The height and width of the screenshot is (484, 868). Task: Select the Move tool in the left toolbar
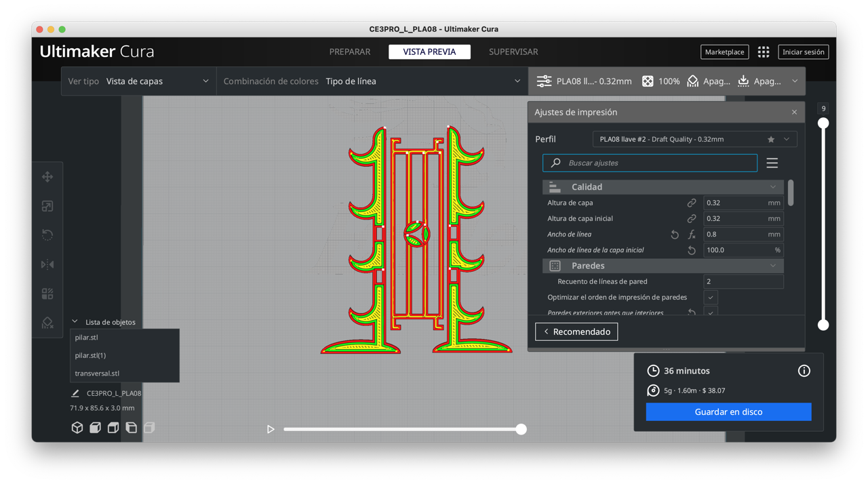point(47,177)
